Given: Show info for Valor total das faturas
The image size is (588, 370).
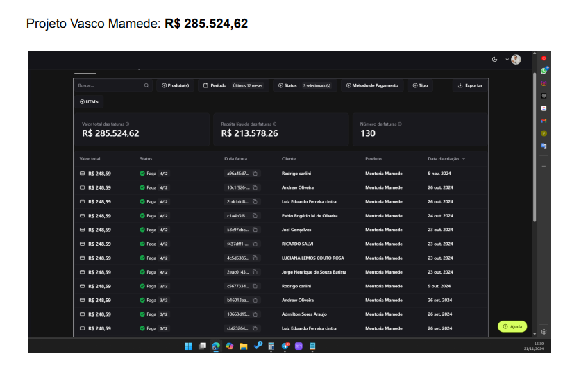Looking at the screenshot, I should (x=128, y=124).
